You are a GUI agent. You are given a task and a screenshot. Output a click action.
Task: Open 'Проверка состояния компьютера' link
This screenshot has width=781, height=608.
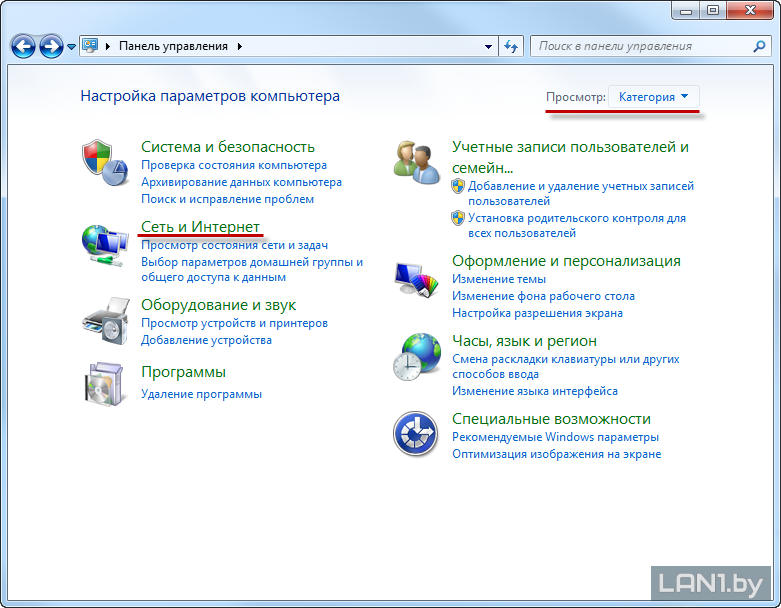(x=234, y=165)
